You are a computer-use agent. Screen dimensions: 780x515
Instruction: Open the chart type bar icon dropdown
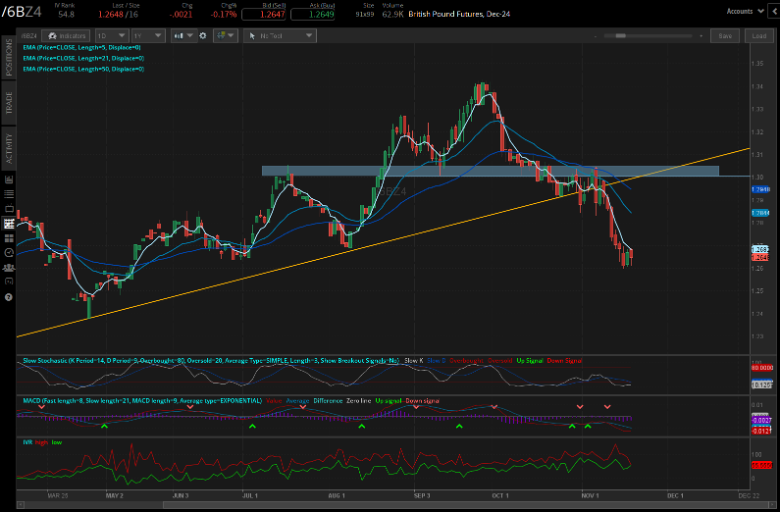(x=181, y=36)
